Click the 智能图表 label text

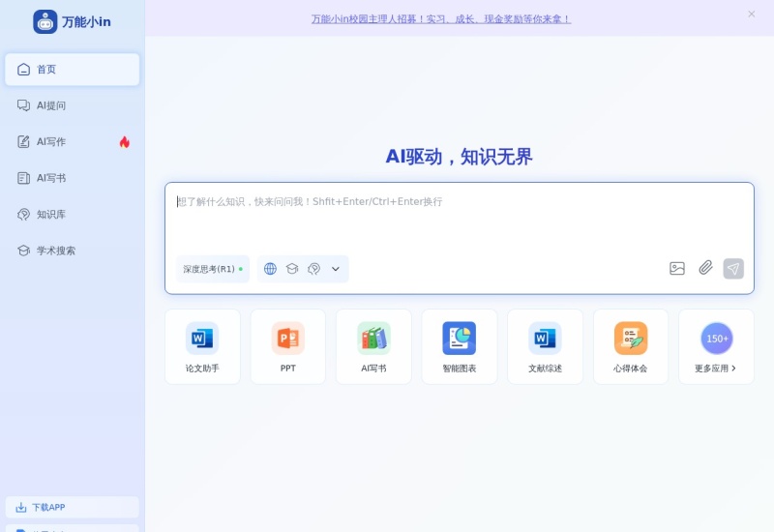[459, 369]
